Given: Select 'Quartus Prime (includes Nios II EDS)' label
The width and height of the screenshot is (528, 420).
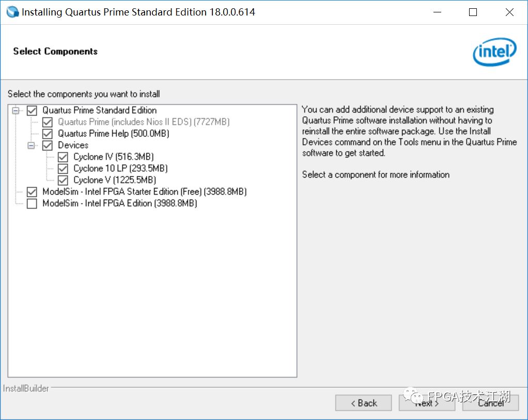Looking at the screenshot, I should (x=144, y=122).
